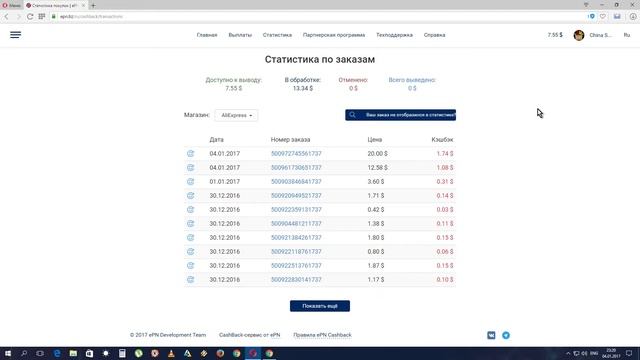Click the green padlock security icon
This screenshot has width=640, height=360.
coord(53,17)
